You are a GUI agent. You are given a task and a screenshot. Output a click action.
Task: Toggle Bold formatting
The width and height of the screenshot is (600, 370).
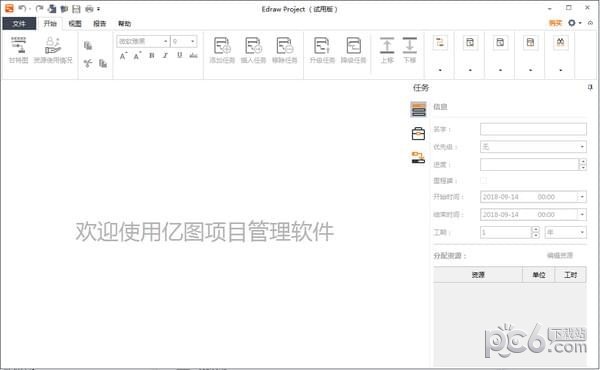point(152,55)
